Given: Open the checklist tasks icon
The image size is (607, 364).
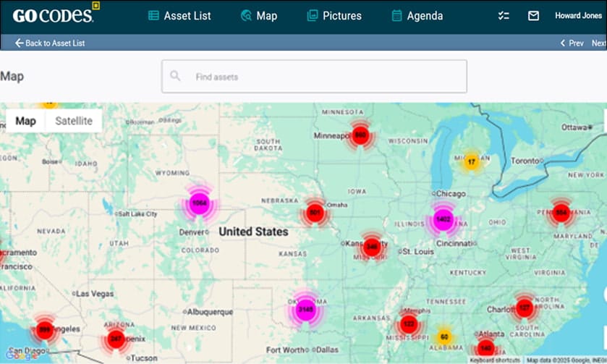Looking at the screenshot, I should point(504,16).
